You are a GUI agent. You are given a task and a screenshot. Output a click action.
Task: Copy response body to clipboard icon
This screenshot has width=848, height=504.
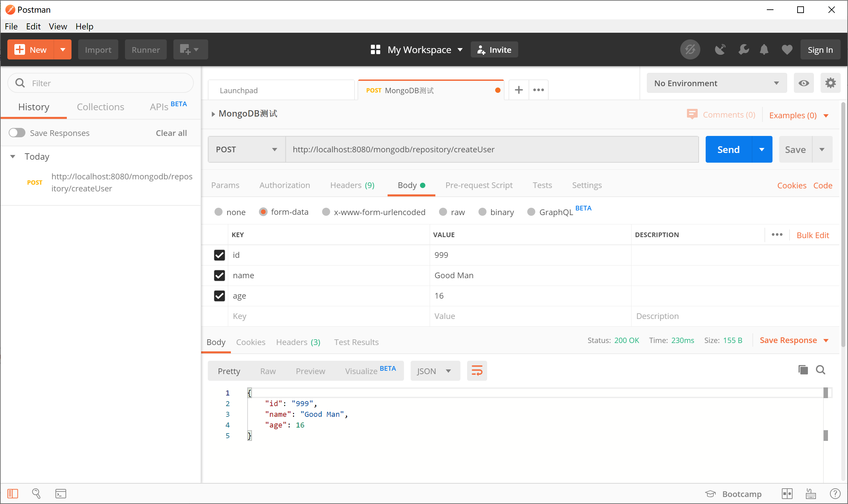point(803,370)
